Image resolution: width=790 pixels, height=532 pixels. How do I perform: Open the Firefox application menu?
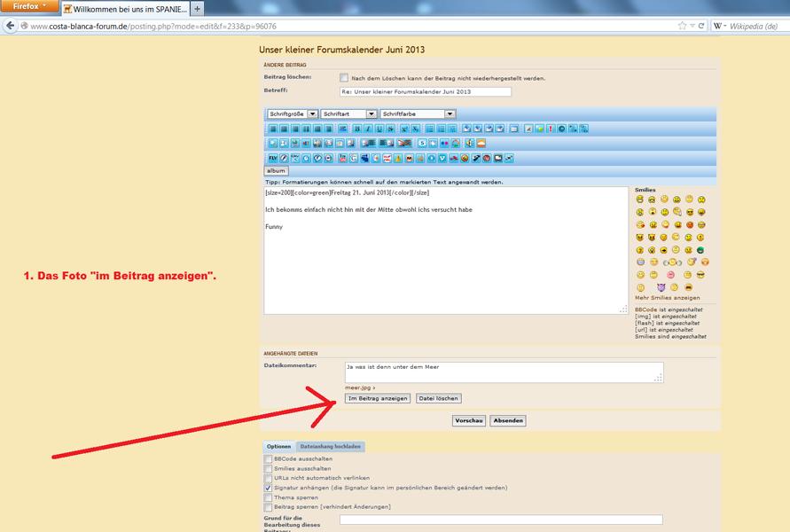tap(29, 6)
